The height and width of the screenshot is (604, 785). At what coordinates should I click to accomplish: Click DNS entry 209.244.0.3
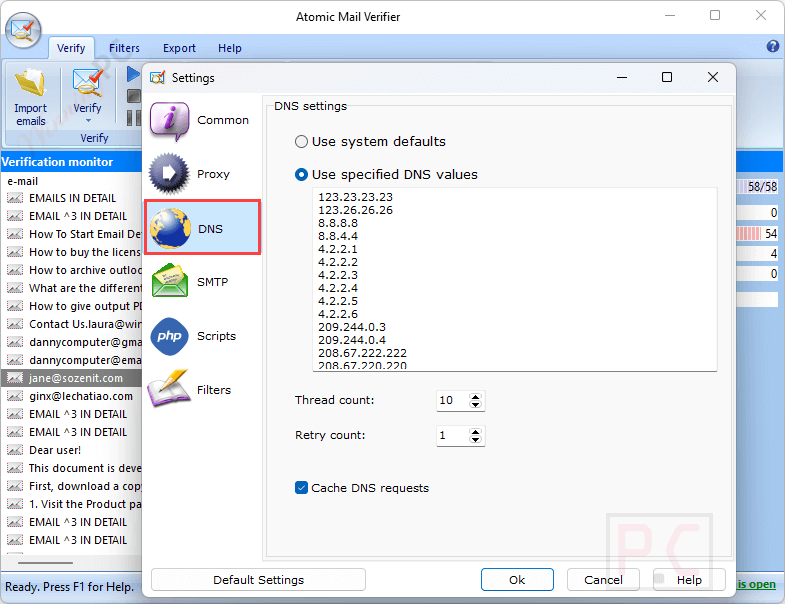(352, 328)
